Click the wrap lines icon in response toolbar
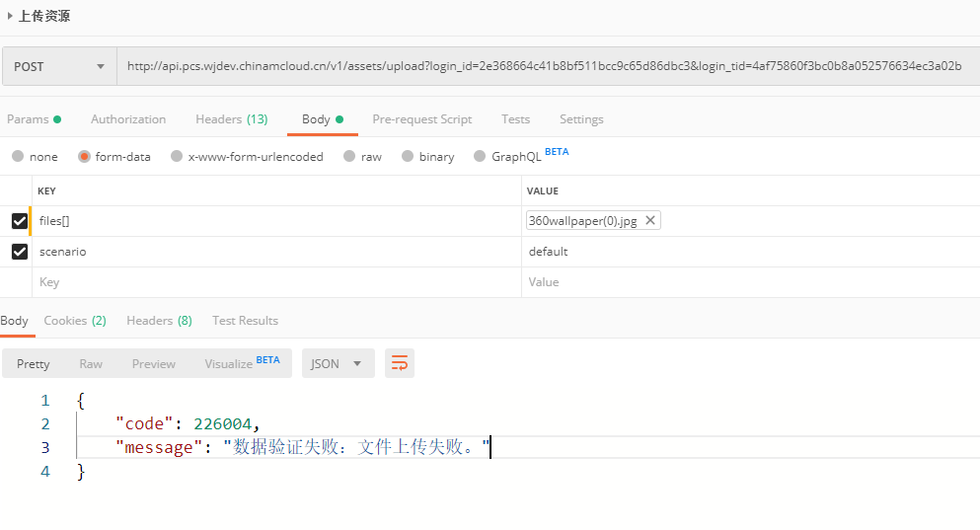The image size is (980, 530). pos(400,363)
